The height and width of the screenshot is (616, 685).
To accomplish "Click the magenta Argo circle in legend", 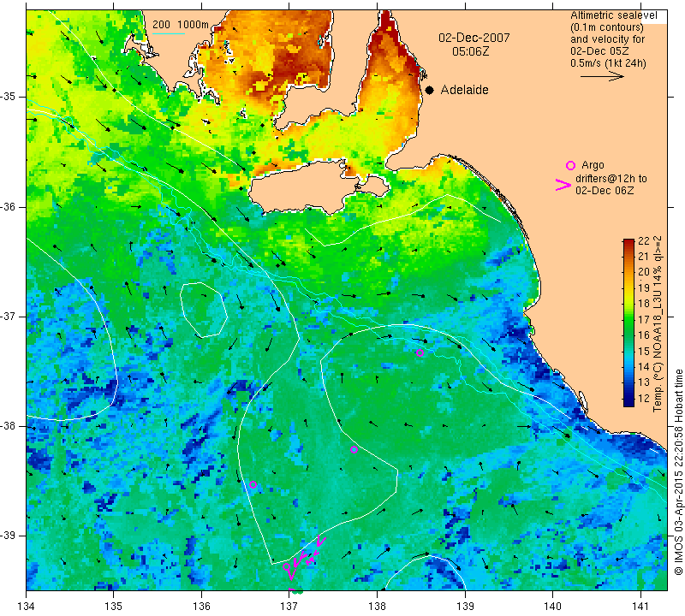I will click(570, 165).
